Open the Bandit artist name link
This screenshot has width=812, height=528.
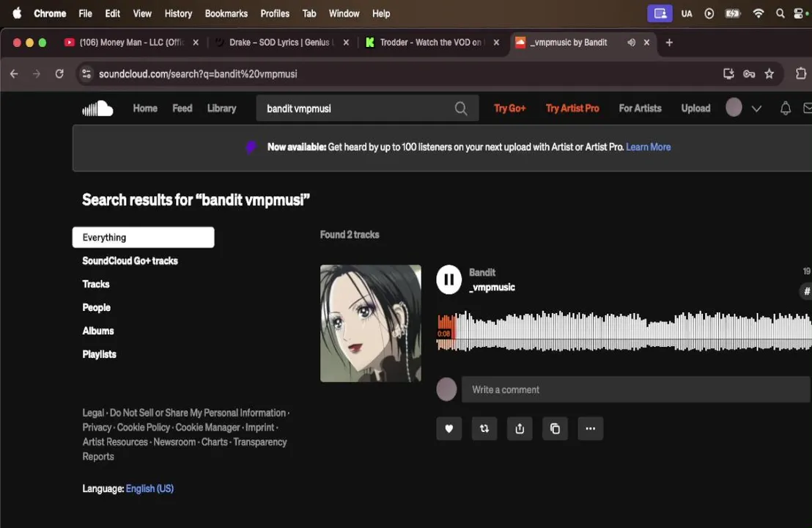482,273
